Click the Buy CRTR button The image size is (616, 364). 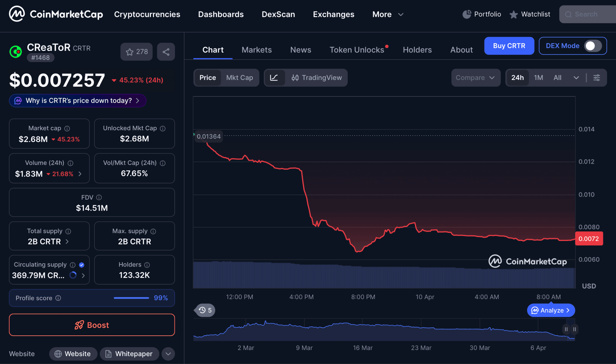pyautogui.click(x=509, y=46)
